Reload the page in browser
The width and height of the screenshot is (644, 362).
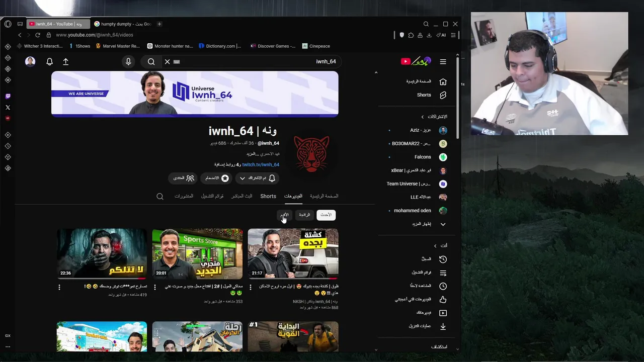(37, 35)
